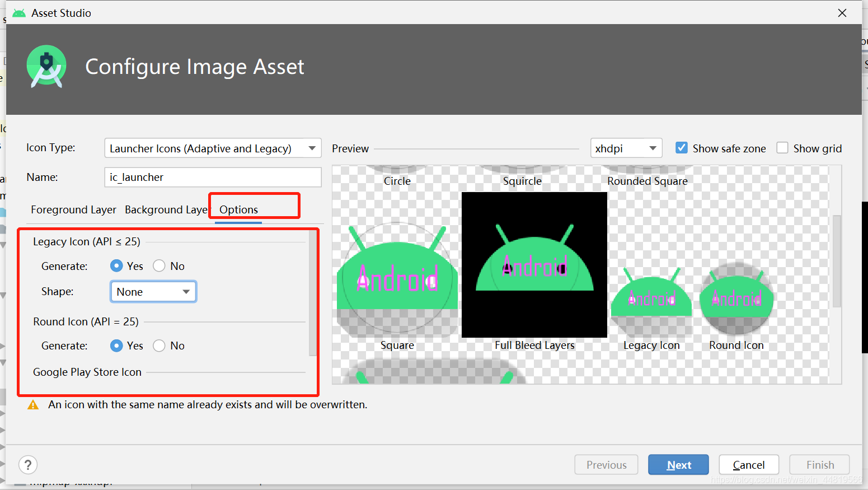868x490 pixels.
Task: Click the Circle preview label
Action: tap(397, 181)
